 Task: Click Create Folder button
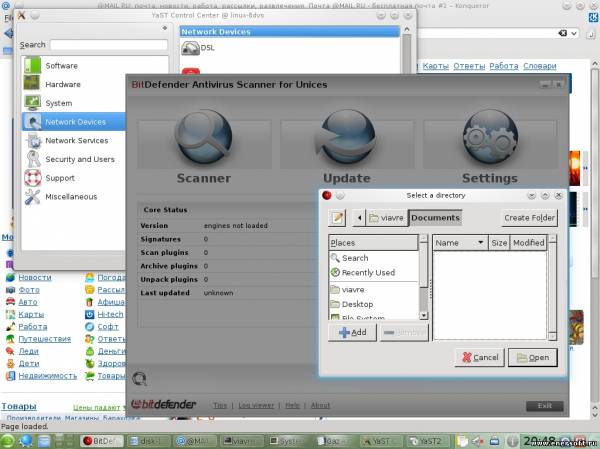(x=529, y=218)
